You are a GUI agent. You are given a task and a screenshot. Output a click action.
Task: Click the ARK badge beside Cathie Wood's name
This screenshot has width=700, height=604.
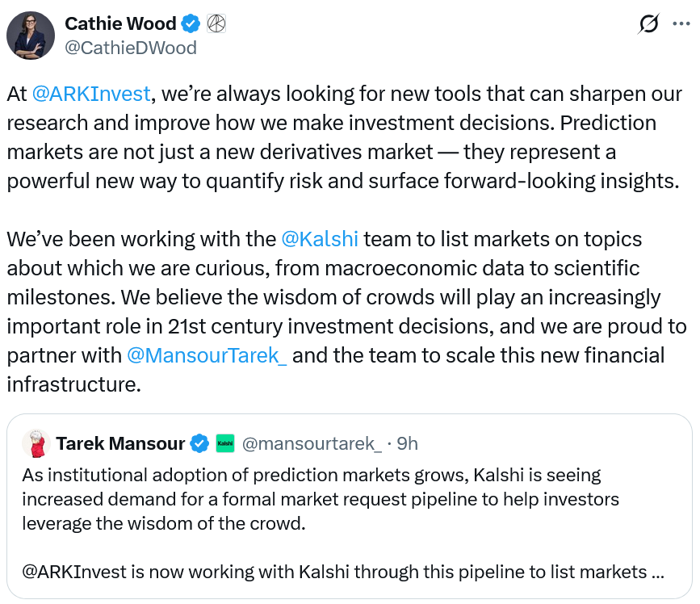[x=216, y=23]
